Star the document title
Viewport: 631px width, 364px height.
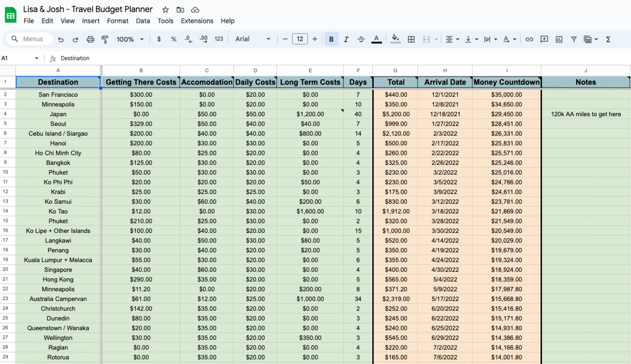[166, 10]
